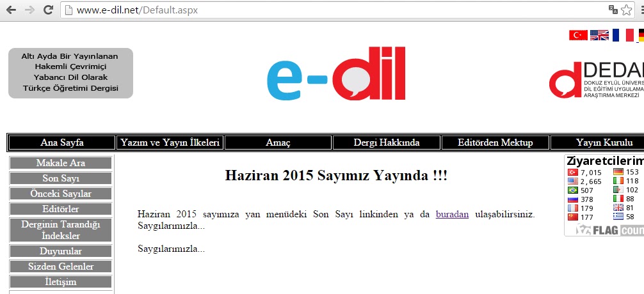The height and width of the screenshot is (294, 644).
Task: Switch site language to Turkish flag
Action: tap(578, 35)
